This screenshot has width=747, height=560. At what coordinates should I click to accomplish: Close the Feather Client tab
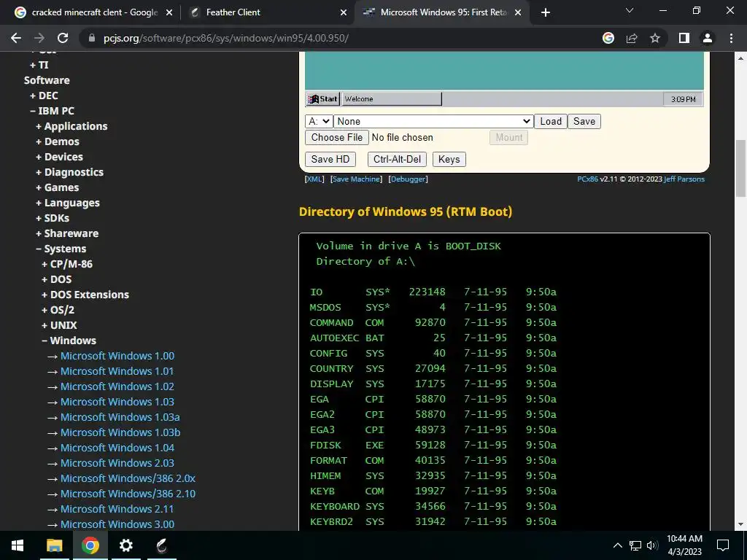click(x=344, y=12)
